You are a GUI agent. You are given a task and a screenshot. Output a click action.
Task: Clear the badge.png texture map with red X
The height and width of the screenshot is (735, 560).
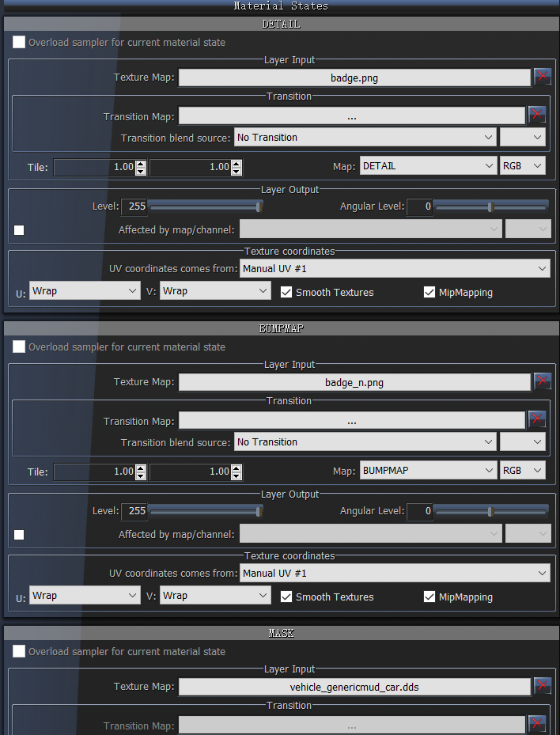point(542,77)
